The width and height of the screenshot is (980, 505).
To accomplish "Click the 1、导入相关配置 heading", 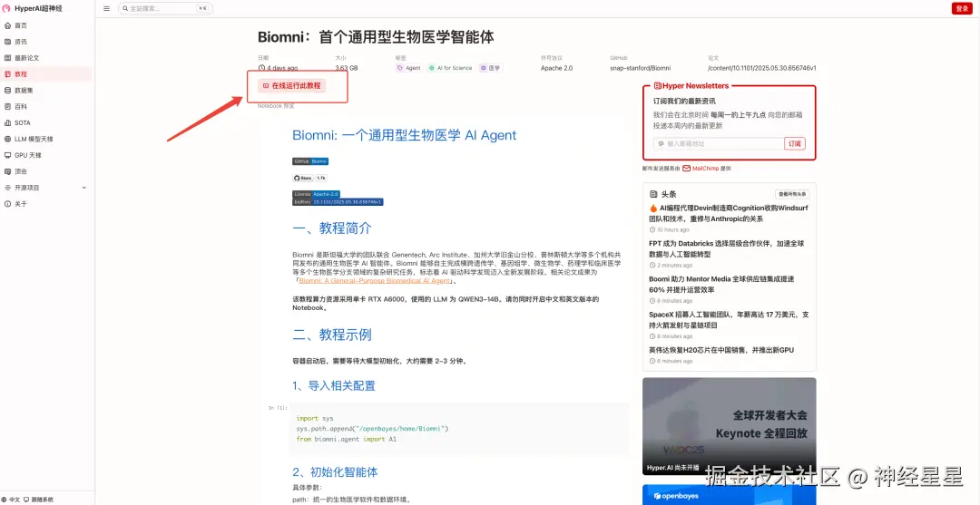I will pos(334,385).
